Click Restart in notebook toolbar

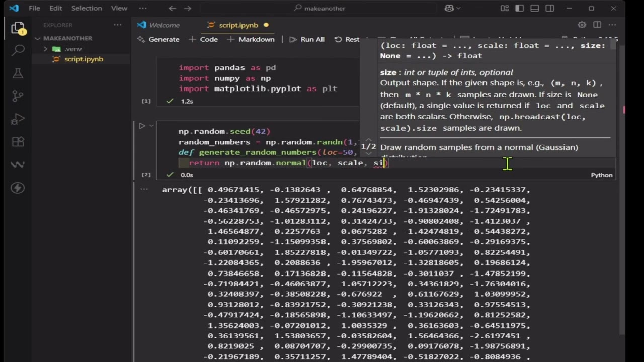(347, 39)
